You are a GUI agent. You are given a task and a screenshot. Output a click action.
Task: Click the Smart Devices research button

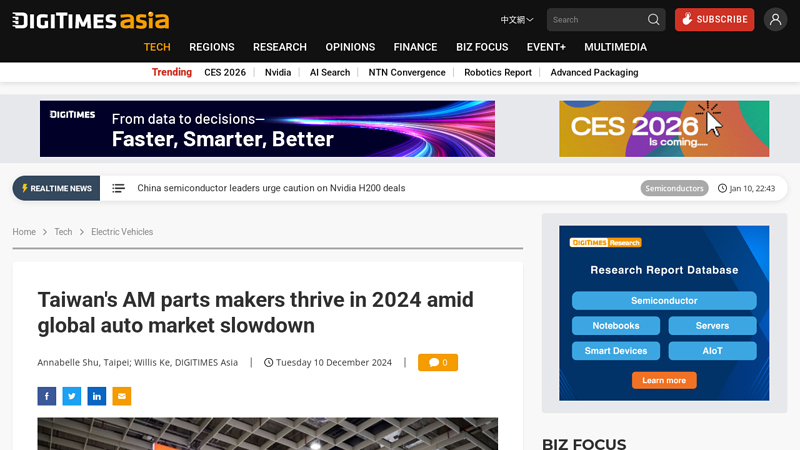616,351
